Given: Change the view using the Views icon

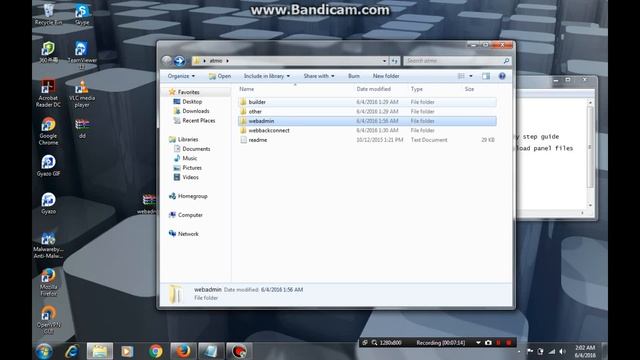Looking at the screenshot, I should click(x=461, y=76).
